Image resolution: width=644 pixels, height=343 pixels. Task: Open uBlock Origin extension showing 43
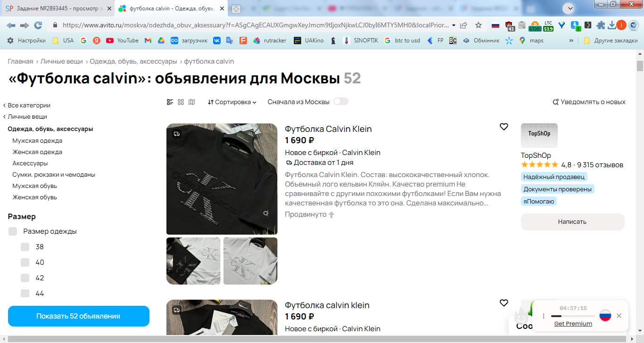509,25
